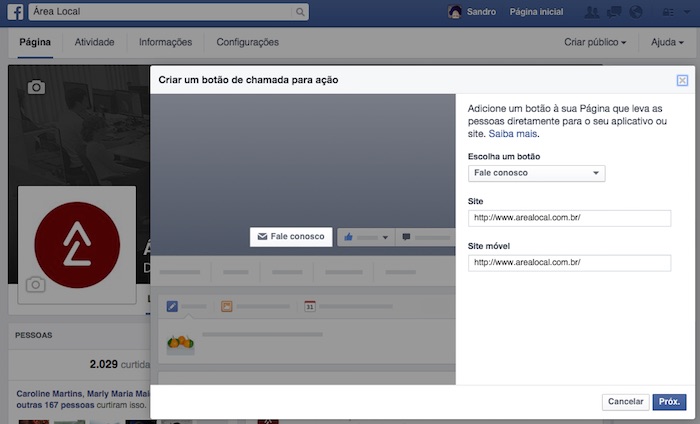Open the messages icon in top bar
The width and height of the screenshot is (700, 424).
[x=614, y=13]
